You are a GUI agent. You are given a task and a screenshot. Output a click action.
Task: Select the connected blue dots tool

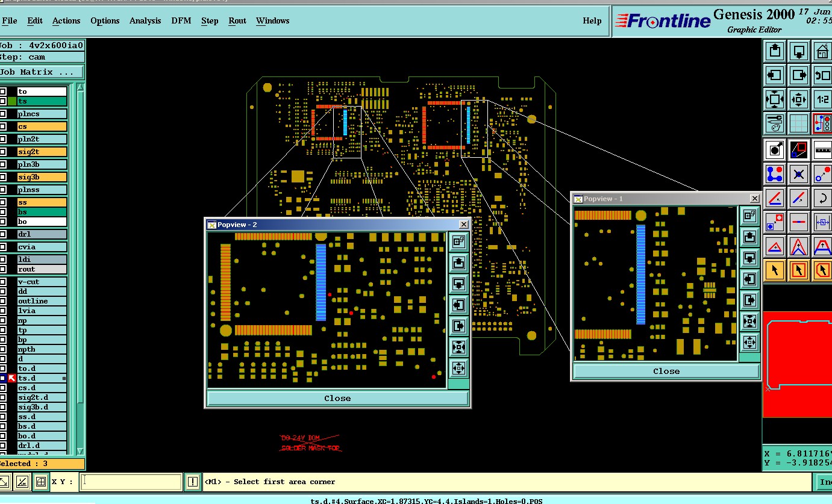[x=775, y=174]
